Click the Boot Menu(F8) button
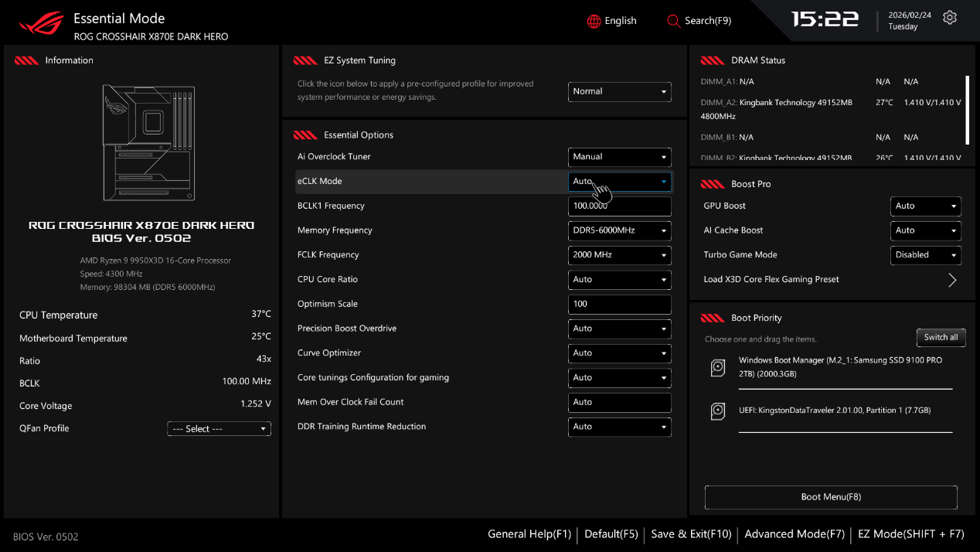This screenshot has height=552, width=980. click(x=831, y=497)
